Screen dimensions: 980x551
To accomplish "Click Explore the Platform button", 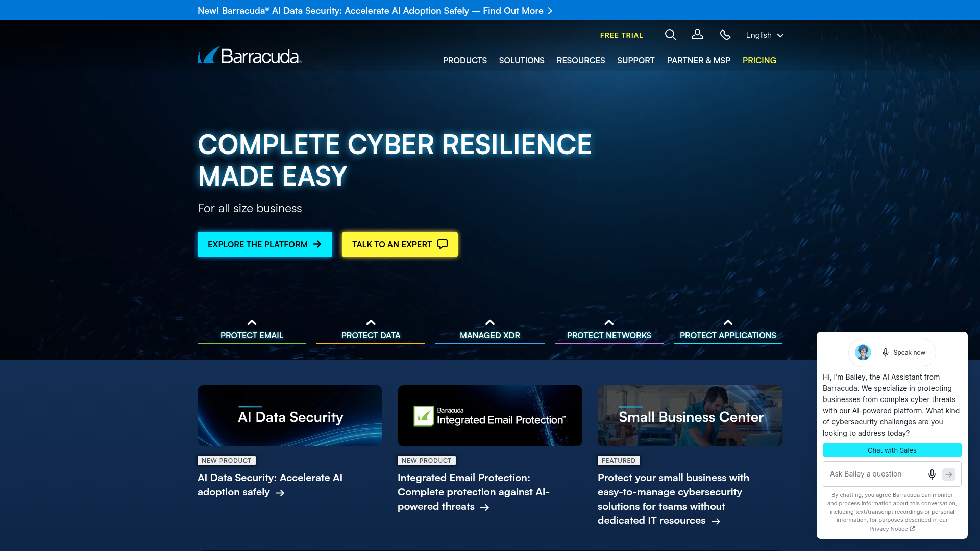I will tap(265, 244).
